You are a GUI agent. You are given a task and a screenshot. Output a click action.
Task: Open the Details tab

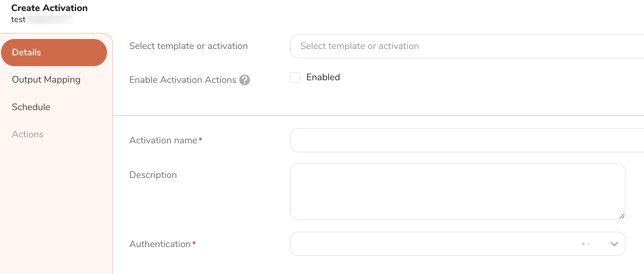pos(54,52)
